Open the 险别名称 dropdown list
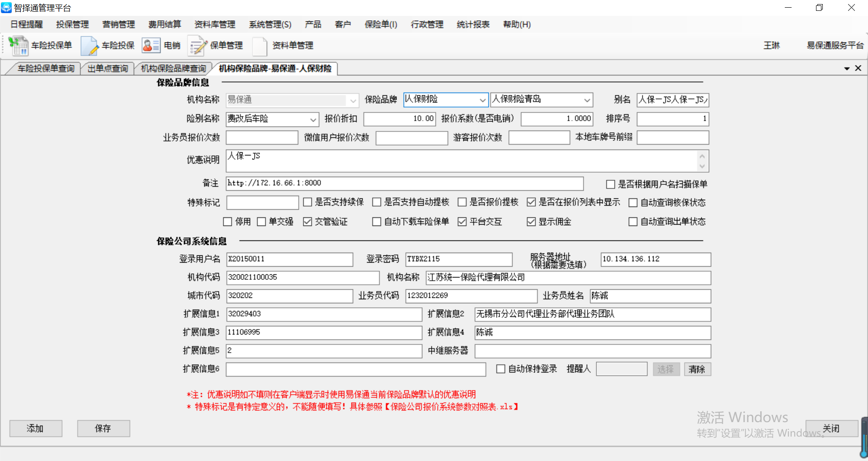868x461 pixels. [313, 120]
